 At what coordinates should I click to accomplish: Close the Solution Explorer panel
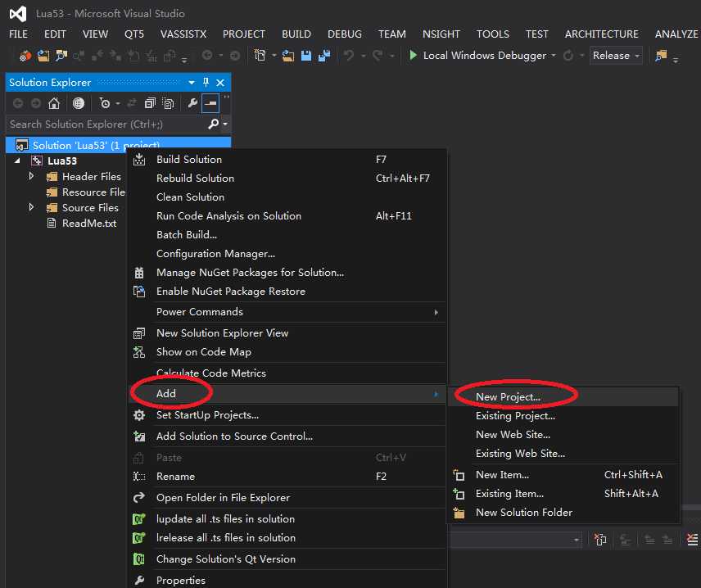220,83
